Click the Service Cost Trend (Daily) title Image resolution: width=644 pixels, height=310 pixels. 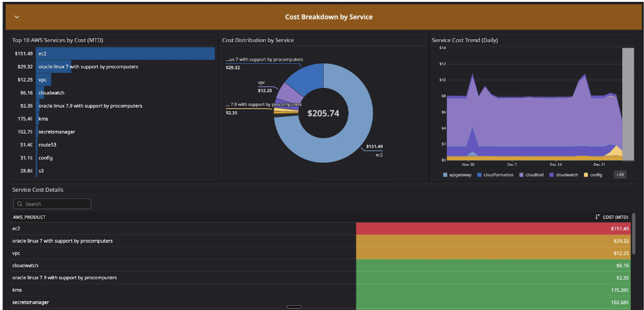click(465, 40)
